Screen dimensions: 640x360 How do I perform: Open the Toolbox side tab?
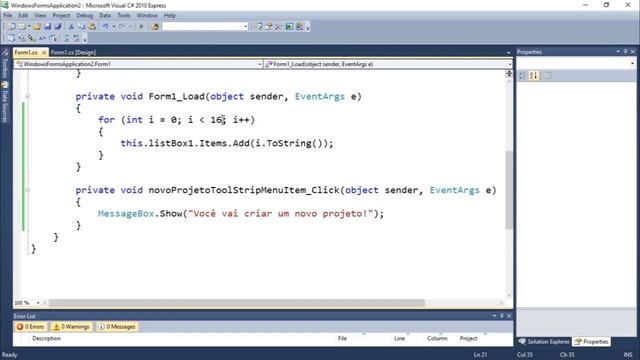(x=5, y=64)
